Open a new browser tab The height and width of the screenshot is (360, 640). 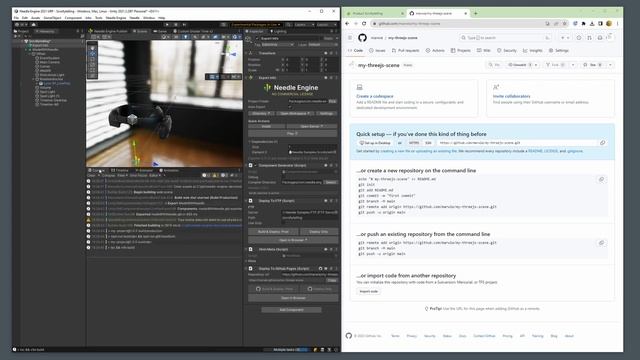pos(476,13)
